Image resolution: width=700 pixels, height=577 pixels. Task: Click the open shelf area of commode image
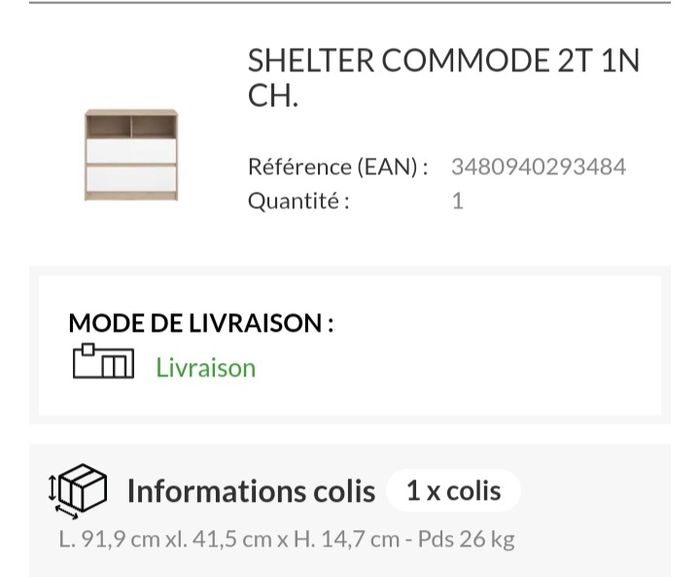(x=131, y=126)
